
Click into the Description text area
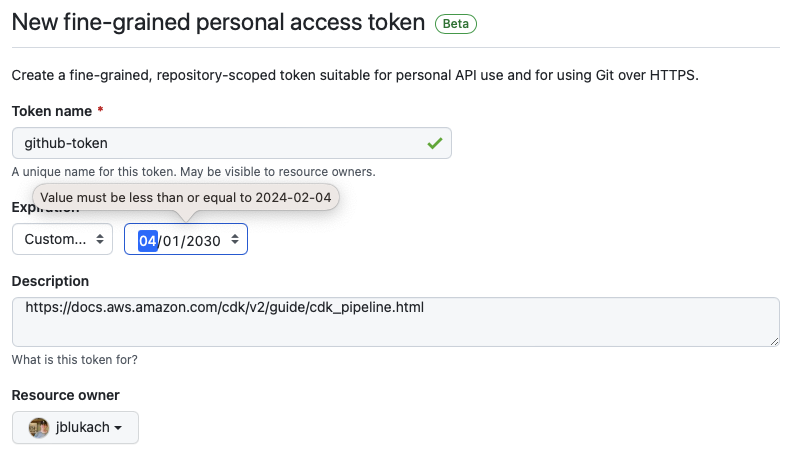click(x=395, y=323)
